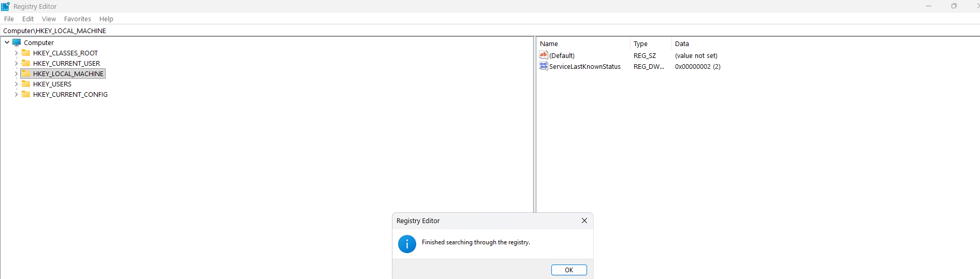Expand the HKEY_USERS key
Viewport: 980px width, 279px height.
click(16, 84)
